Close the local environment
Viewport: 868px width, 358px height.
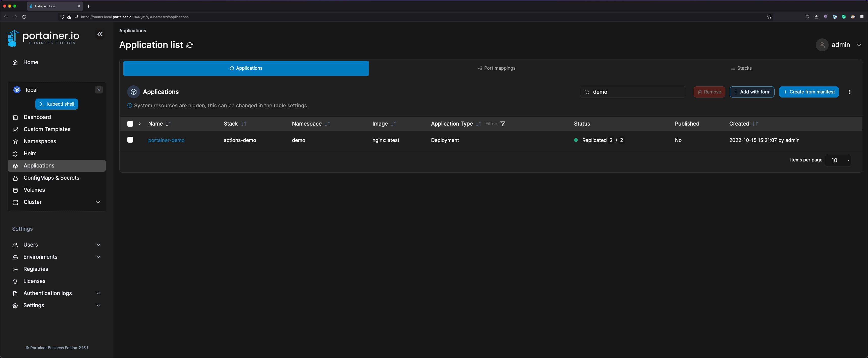(x=99, y=90)
